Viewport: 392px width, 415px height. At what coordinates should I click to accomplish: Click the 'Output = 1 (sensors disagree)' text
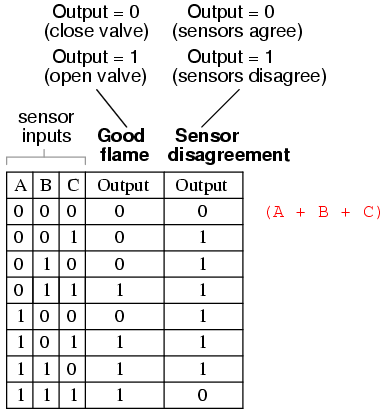[249, 67]
